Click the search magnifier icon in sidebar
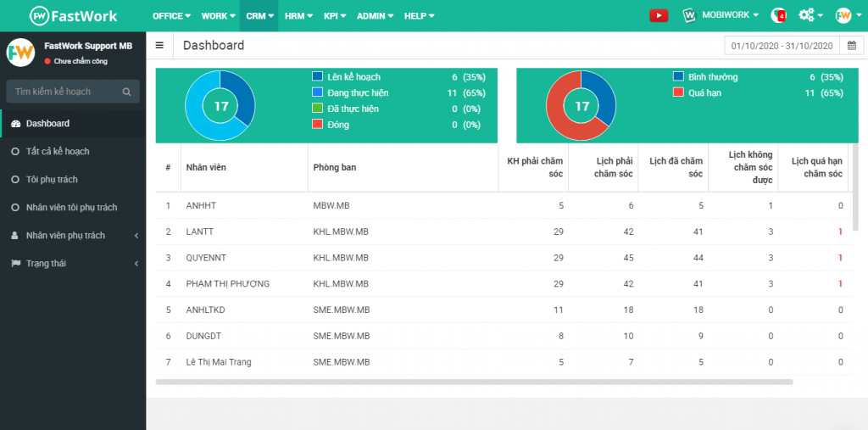This screenshot has width=868, height=430. (127, 92)
